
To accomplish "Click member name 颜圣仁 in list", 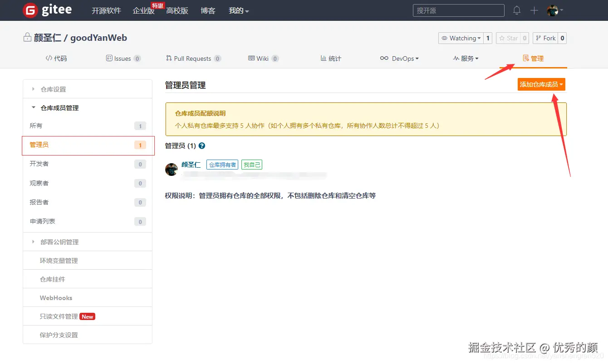I will point(191,165).
